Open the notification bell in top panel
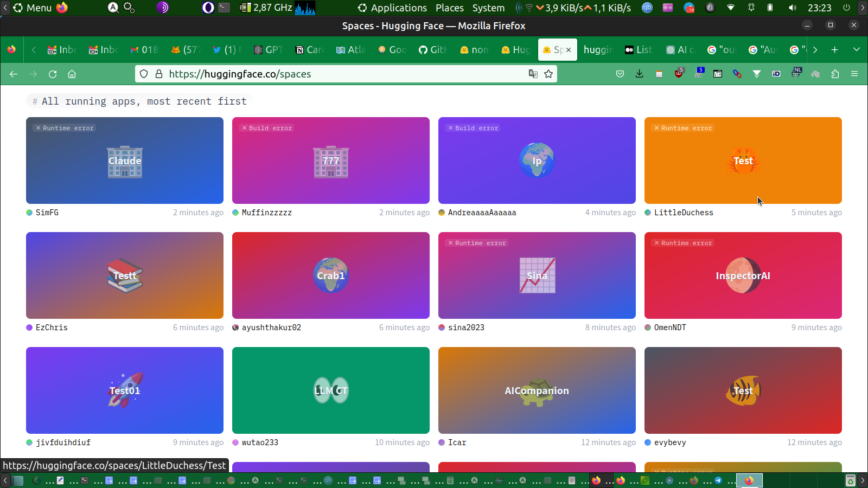Image resolution: width=868 pixels, height=488 pixels. pyautogui.click(x=751, y=8)
